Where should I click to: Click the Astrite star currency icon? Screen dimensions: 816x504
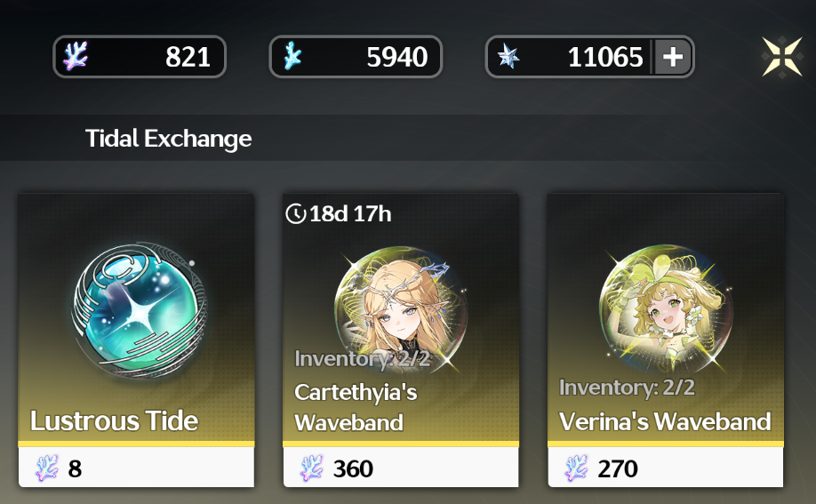pos(508,56)
